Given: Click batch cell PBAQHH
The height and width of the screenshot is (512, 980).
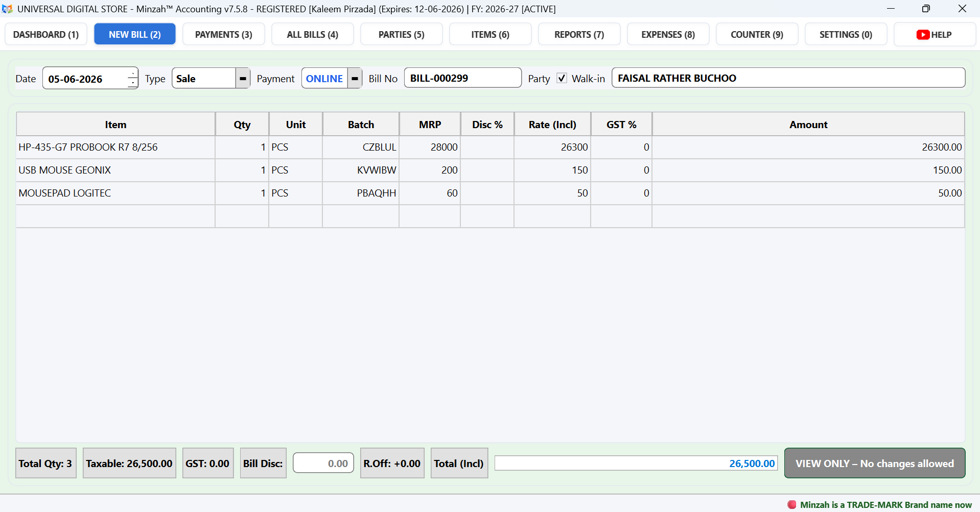Looking at the screenshot, I should pyautogui.click(x=361, y=193).
